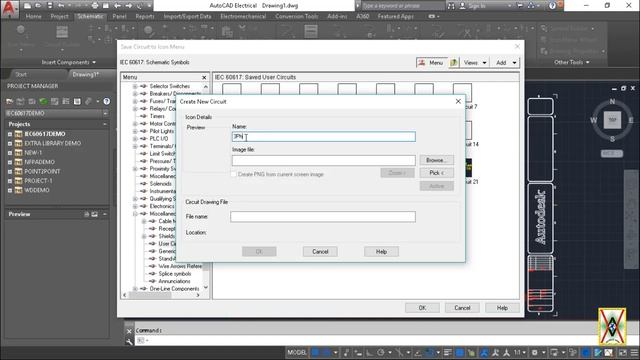Click the up-level folder icon beside Views
This screenshot has height=360, width=640.
454,62
